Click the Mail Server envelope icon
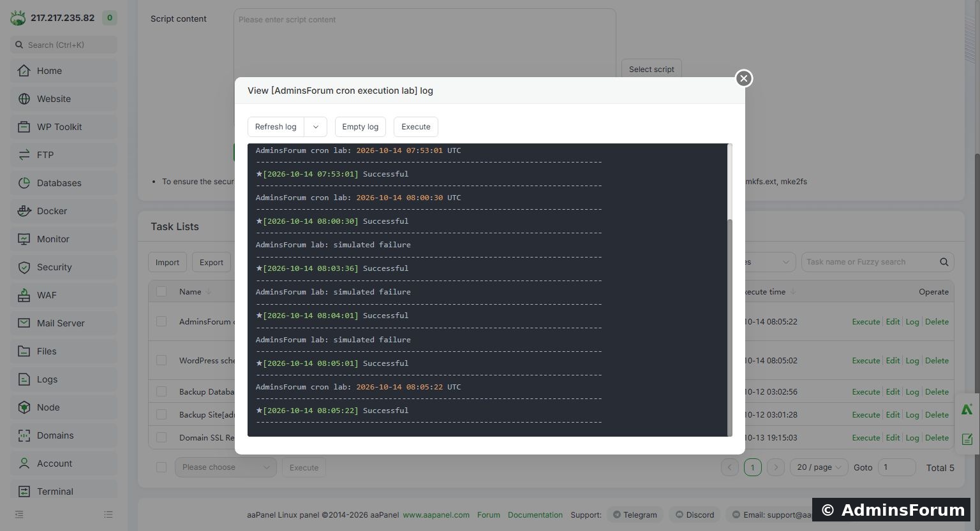The width and height of the screenshot is (980, 531). [x=24, y=323]
